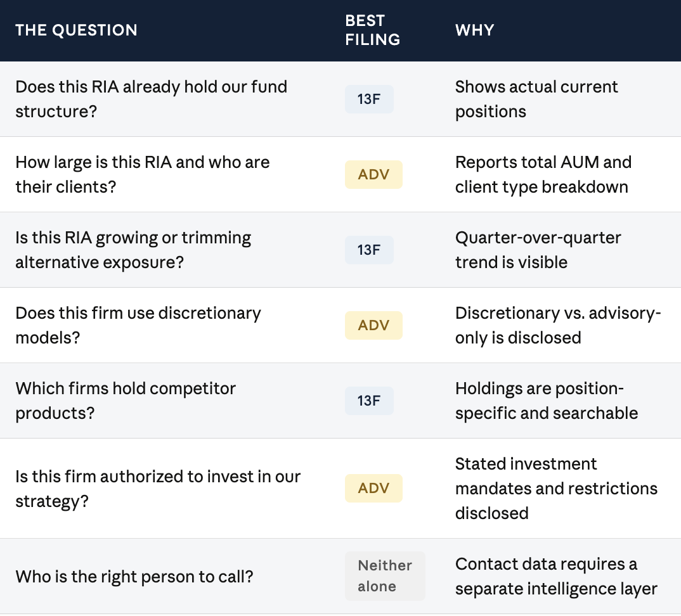Screen dimensions: 681x616
Task: Click the 13F badge for fund structure row
Action: tap(369, 99)
